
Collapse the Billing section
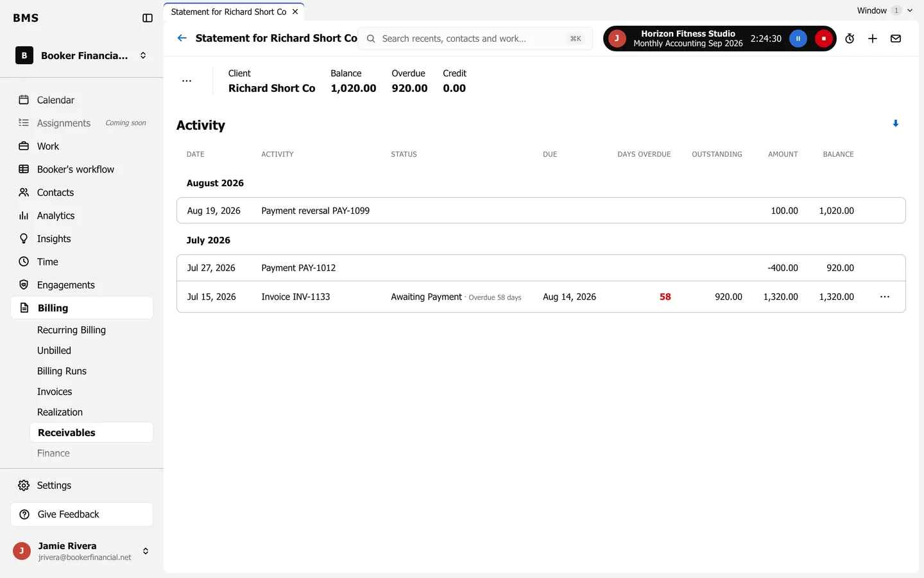point(81,308)
